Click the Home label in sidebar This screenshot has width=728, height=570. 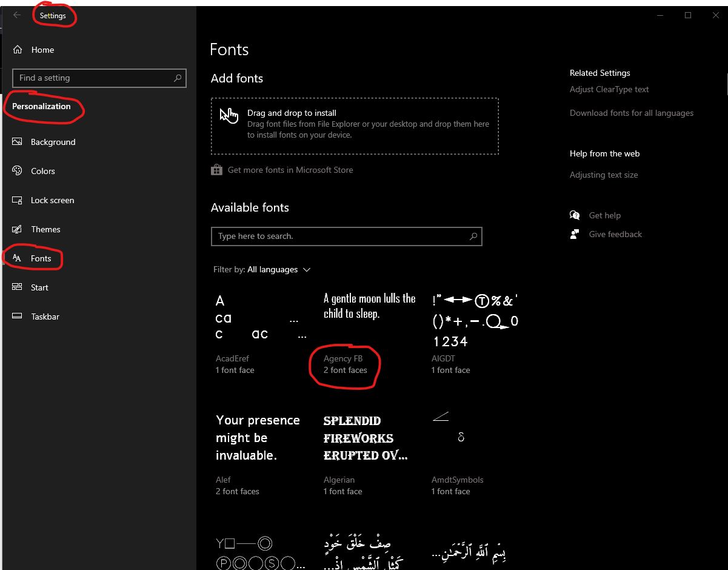(42, 50)
